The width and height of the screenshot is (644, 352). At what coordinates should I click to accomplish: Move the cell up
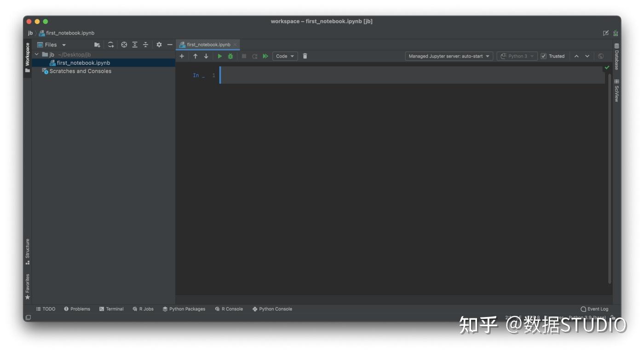pos(195,56)
